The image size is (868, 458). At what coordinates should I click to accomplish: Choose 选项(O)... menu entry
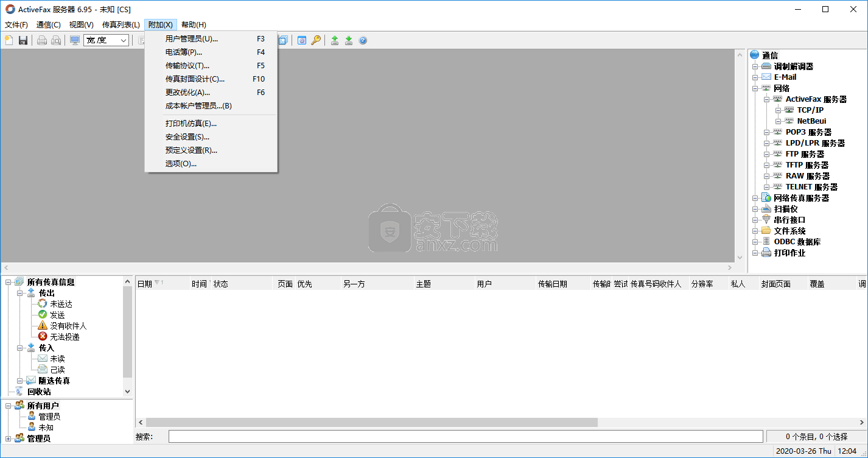tap(211, 164)
